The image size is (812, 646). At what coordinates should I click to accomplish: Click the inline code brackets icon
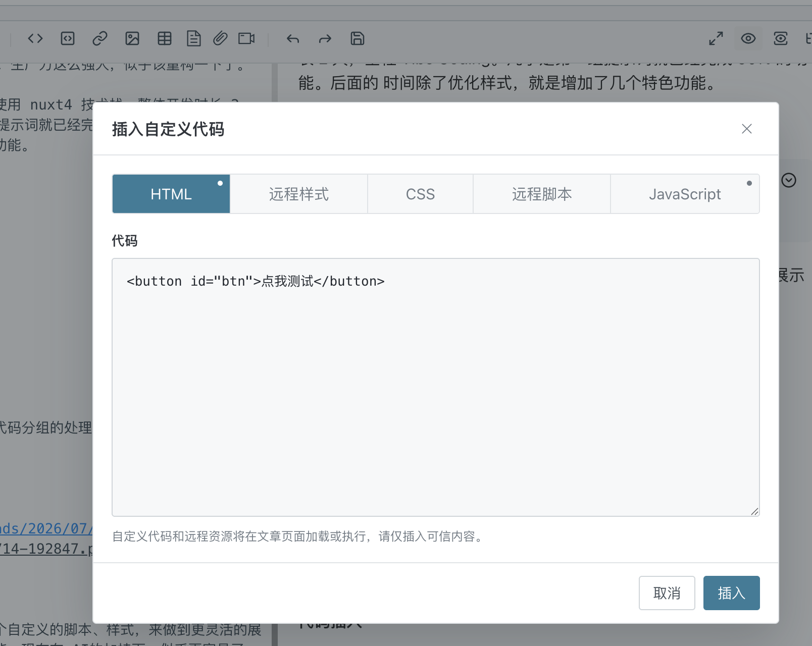point(35,38)
